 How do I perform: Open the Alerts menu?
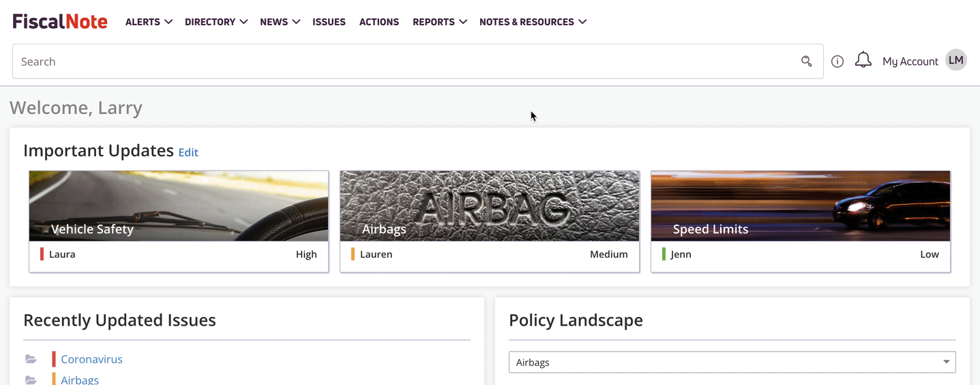[149, 22]
